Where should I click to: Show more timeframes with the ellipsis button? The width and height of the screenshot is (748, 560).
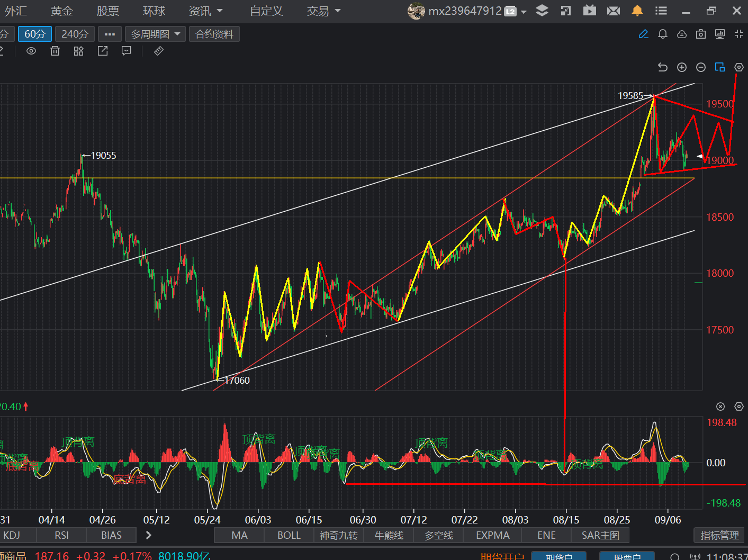pyautogui.click(x=110, y=34)
